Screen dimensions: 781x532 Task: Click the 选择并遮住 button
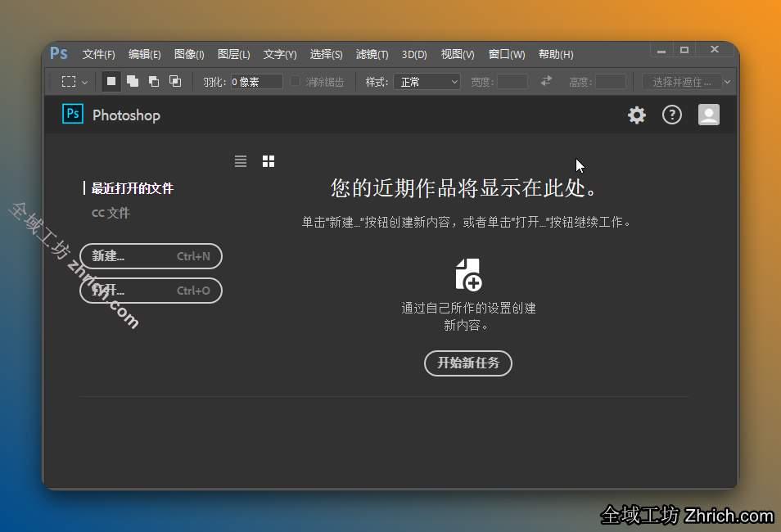[x=682, y=82]
